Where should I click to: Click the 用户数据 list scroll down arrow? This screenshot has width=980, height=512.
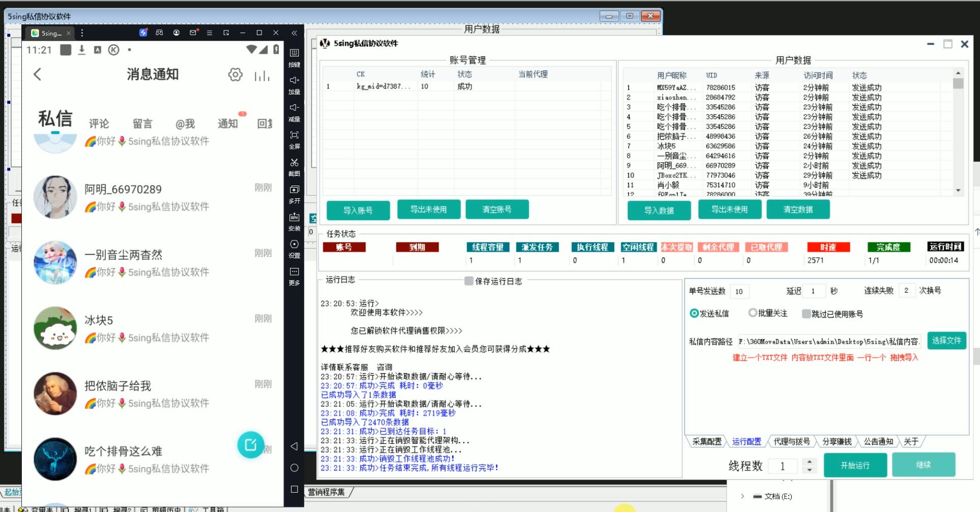pyautogui.click(x=958, y=191)
